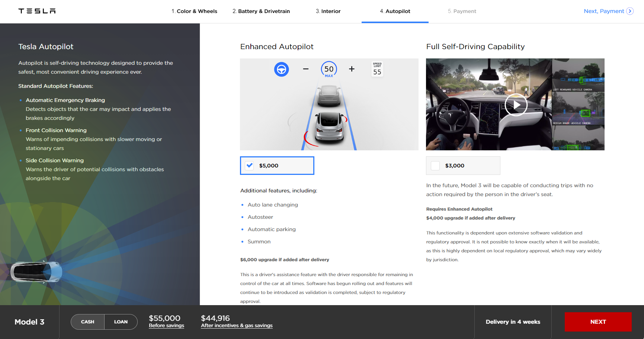Click $6,000 upgrade if added after delivery
The image size is (644, 339).
click(x=285, y=260)
